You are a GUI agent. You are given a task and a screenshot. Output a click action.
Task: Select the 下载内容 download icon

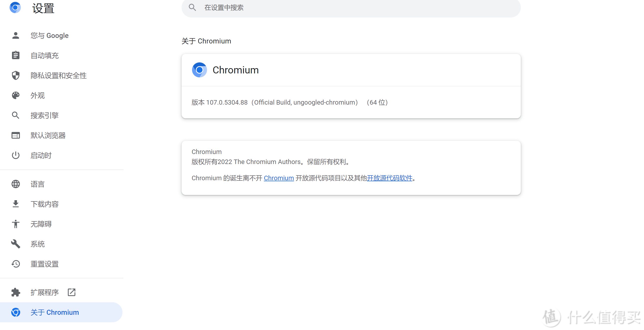point(15,204)
